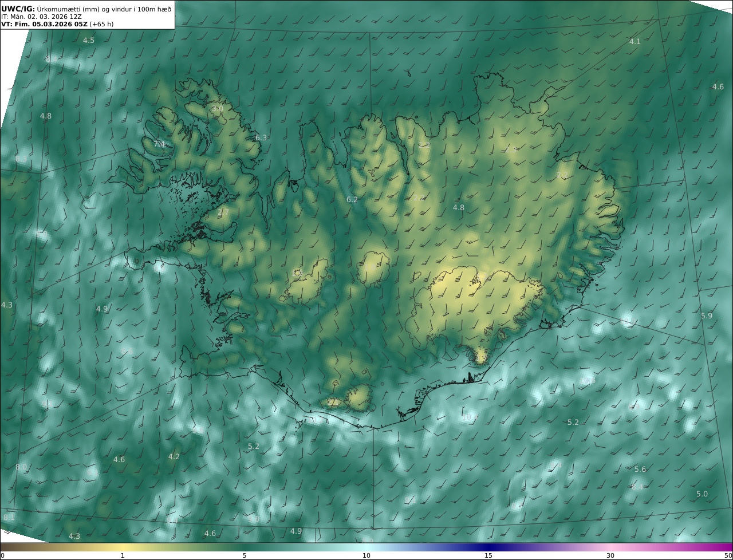
Task: Click the UWC/IG title label
Action: [x=18, y=9]
